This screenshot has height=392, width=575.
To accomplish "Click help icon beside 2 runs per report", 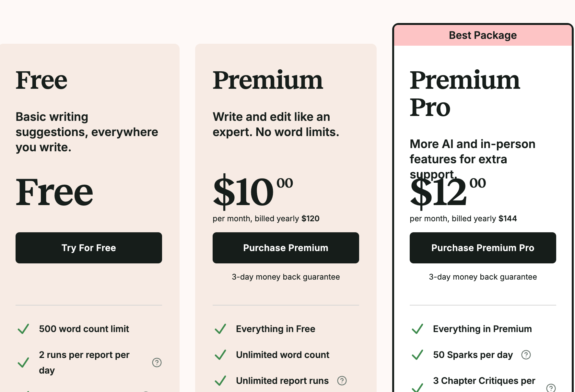I will (157, 363).
